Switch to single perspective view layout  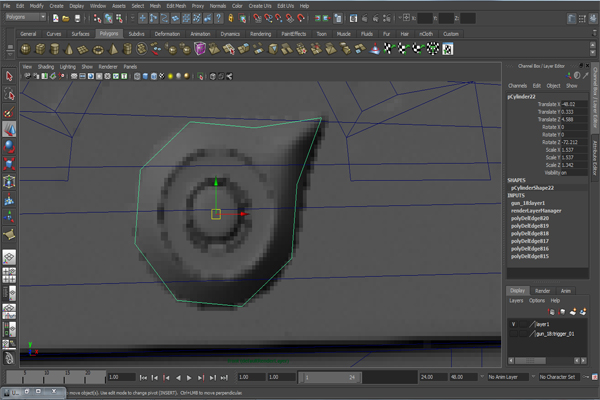pyautogui.click(x=9, y=257)
